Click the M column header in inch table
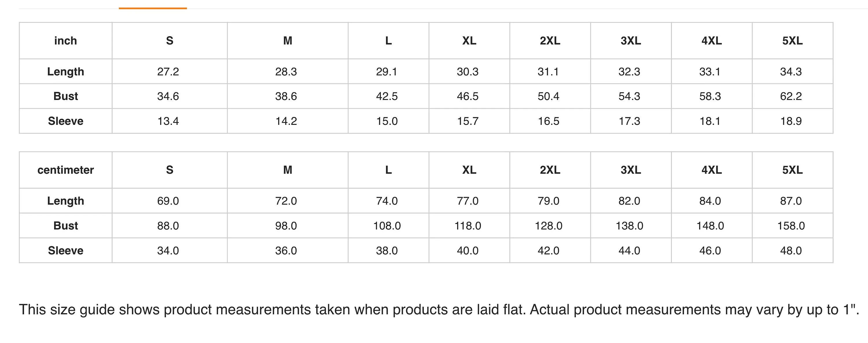This screenshot has width=868, height=343. click(288, 41)
